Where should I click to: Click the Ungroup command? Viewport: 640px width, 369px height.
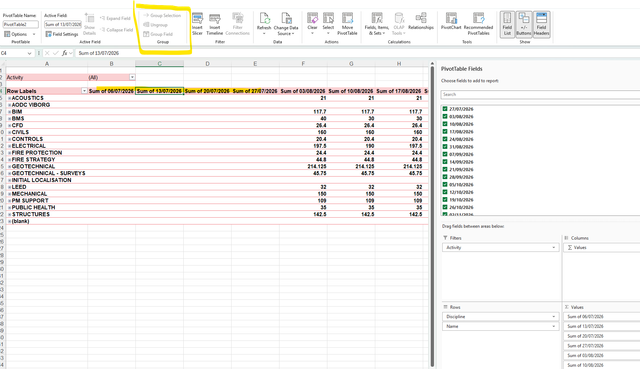point(156,25)
